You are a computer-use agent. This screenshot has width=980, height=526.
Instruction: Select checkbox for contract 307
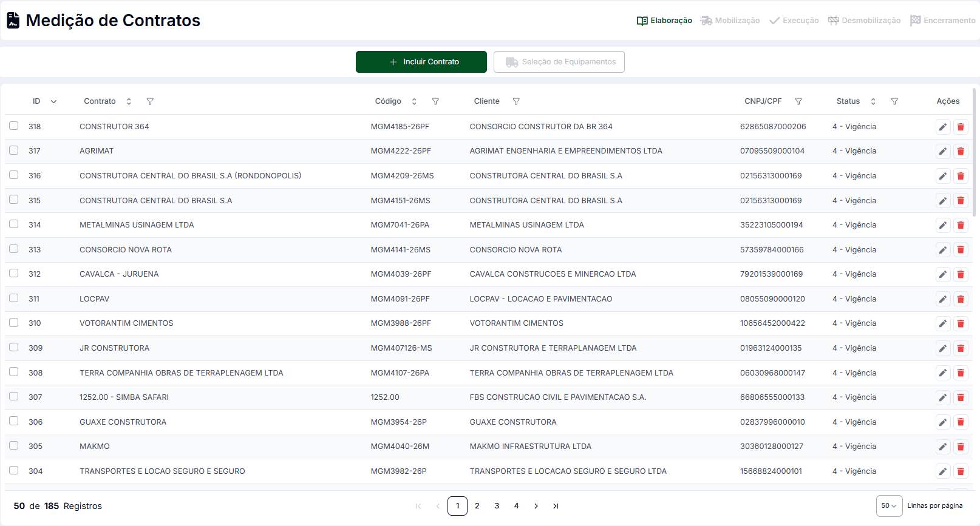13,396
